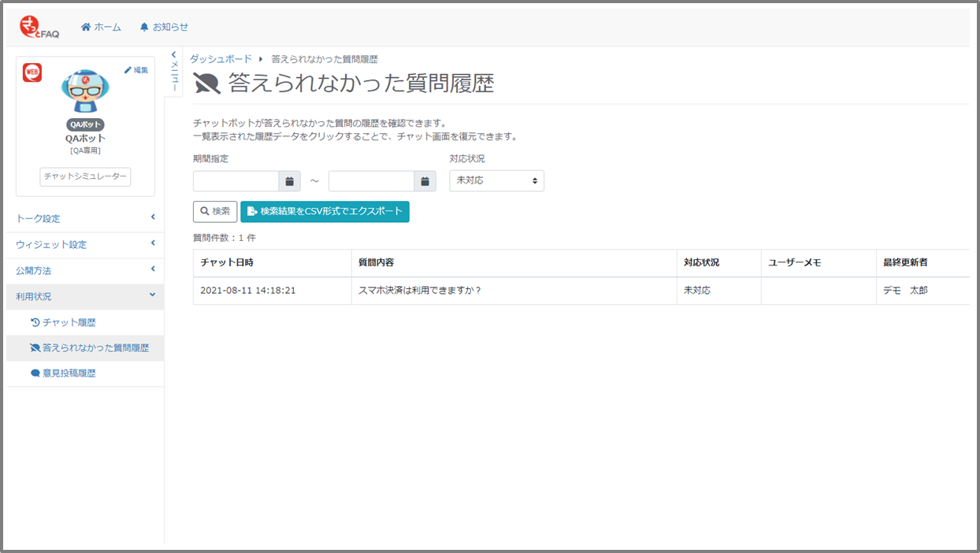Export search results as CSV
Screen dimensions: 980x553
click(325, 211)
